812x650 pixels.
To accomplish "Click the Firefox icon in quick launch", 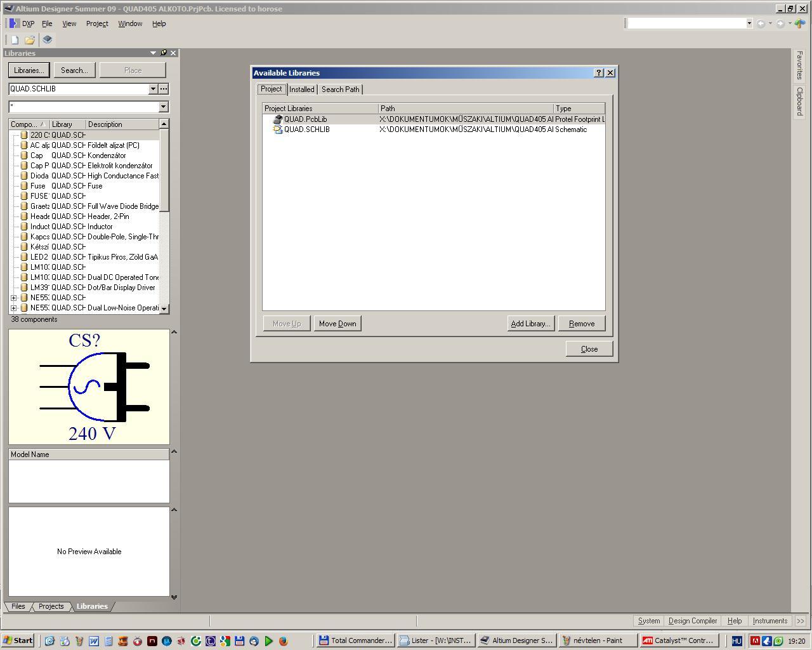I will pos(283,641).
